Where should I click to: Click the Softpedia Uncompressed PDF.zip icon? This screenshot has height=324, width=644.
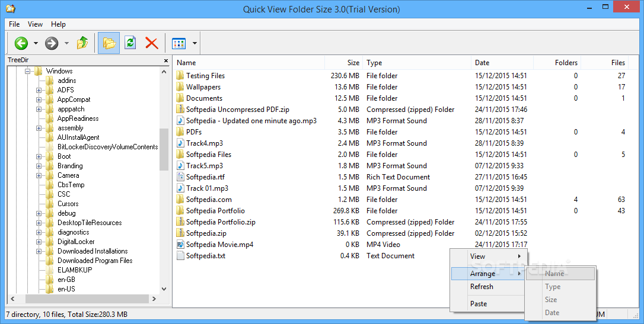point(180,110)
